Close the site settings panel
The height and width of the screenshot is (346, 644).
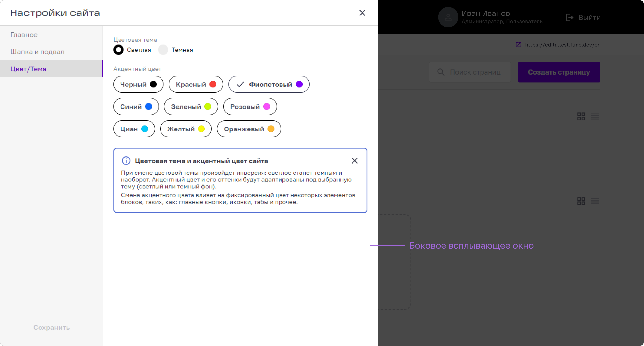tap(362, 13)
